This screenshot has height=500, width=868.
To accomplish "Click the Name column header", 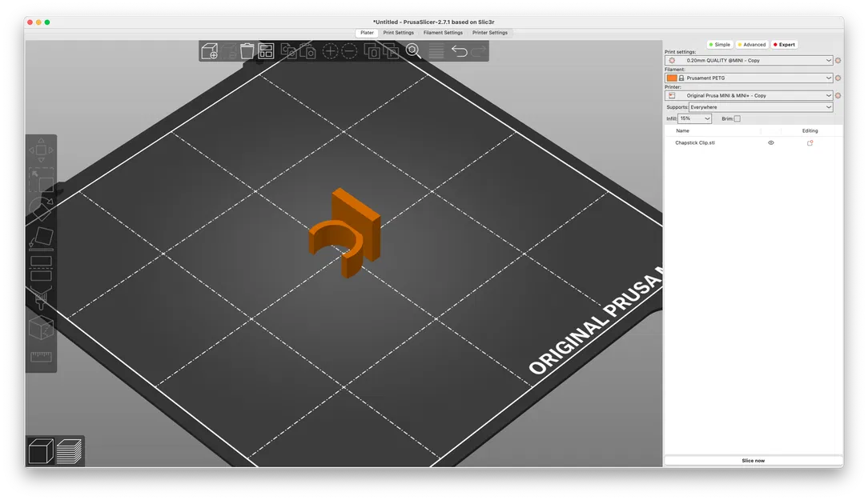I will pyautogui.click(x=682, y=131).
